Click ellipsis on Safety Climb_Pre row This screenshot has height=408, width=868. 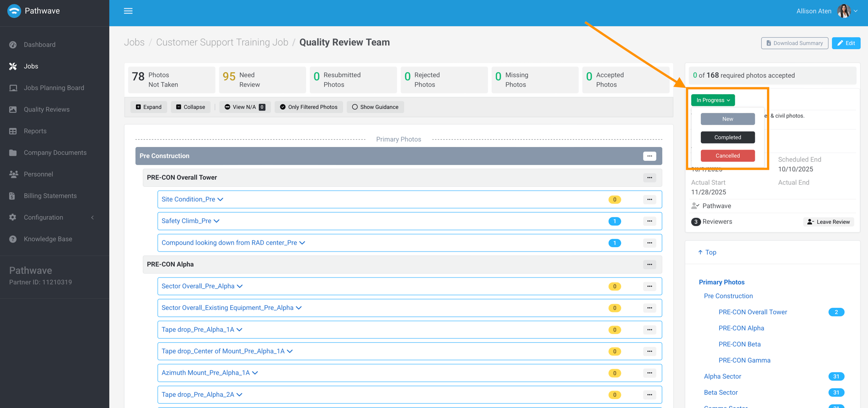point(649,221)
